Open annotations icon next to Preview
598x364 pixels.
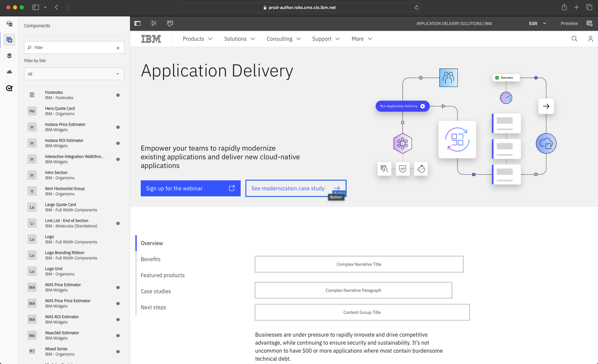(x=589, y=23)
